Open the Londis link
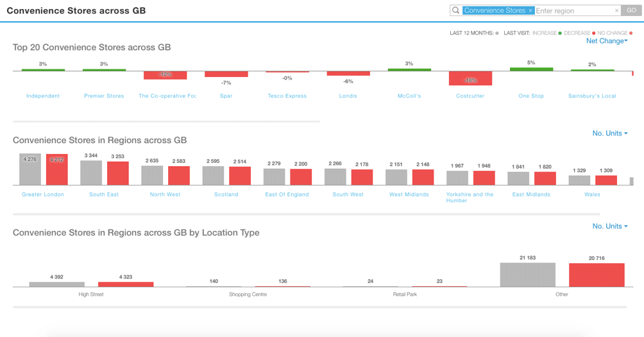 [x=348, y=96]
